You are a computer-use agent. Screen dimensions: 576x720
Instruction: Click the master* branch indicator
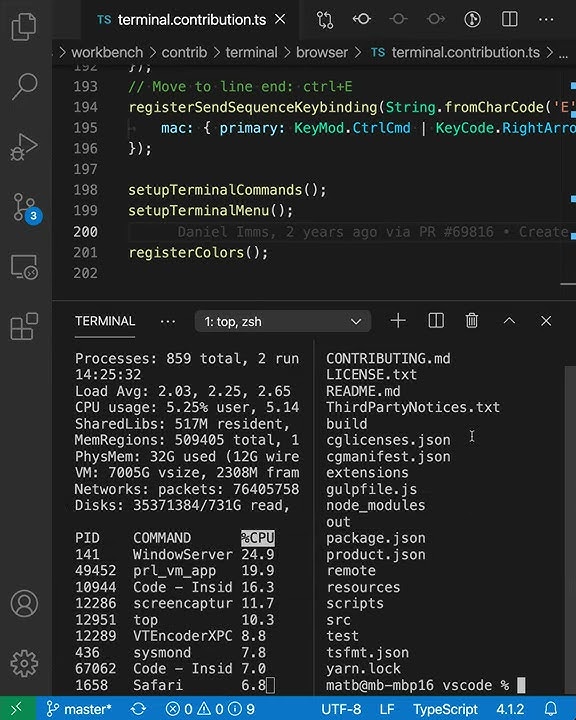pos(79,709)
